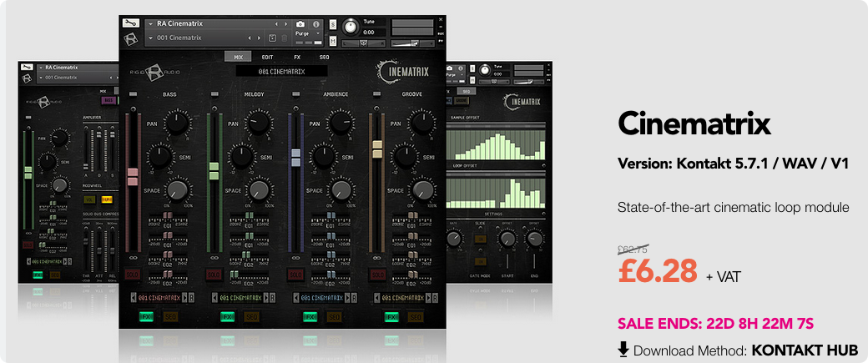Click the SEQ button under BASS
Screen dimensions: 868x363
point(170,317)
